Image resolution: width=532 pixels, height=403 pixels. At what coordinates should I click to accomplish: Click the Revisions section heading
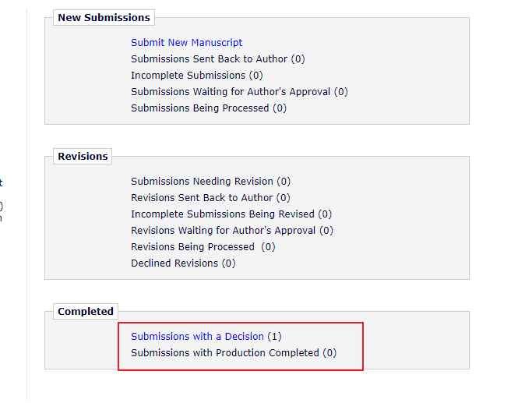click(83, 156)
